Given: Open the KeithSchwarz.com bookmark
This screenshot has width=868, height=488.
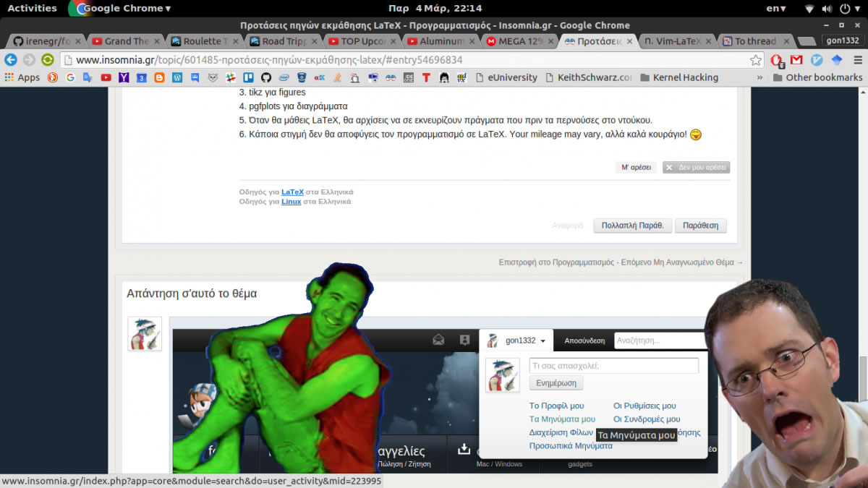Looking at the screenshot, I should (589, 77).
